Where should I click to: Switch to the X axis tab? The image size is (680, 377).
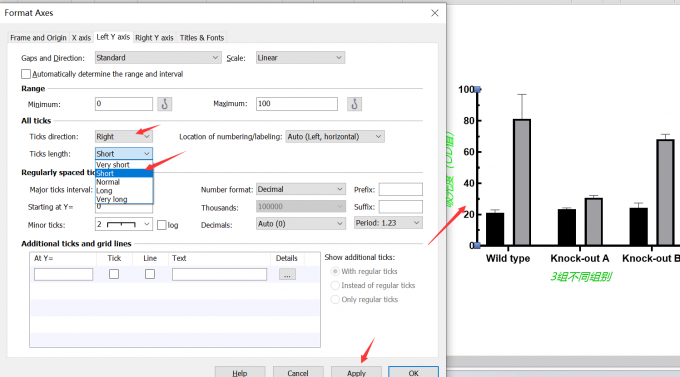click(81, 38)
